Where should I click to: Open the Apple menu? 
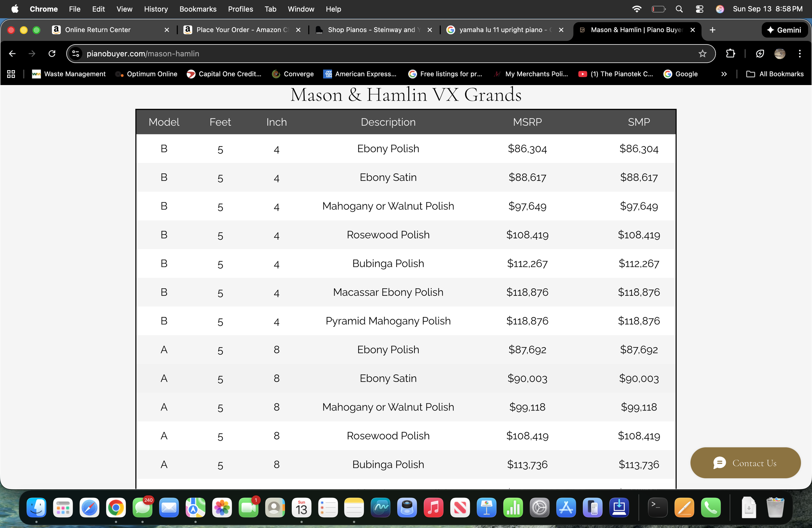pos(15,9)
